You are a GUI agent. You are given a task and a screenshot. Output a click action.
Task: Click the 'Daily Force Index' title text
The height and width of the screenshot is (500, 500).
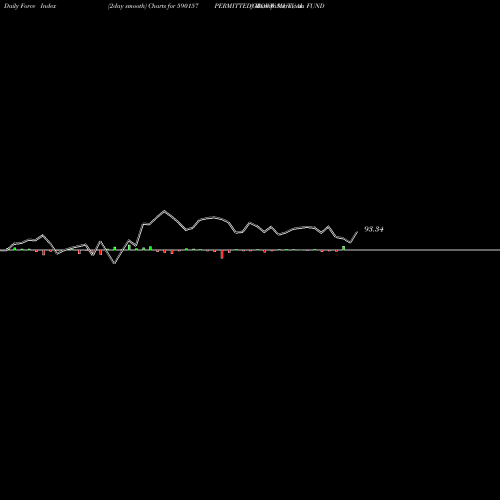tap(30, 6)
